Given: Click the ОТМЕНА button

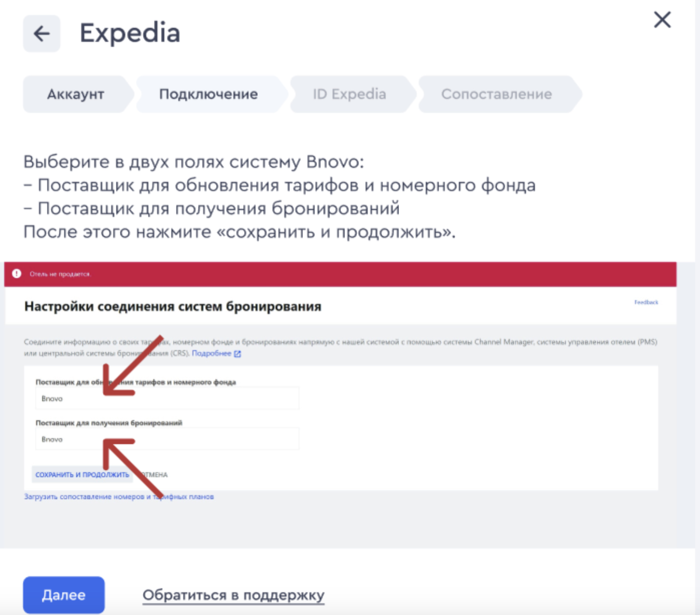Looking at the screenshot, I should (153, 475).
